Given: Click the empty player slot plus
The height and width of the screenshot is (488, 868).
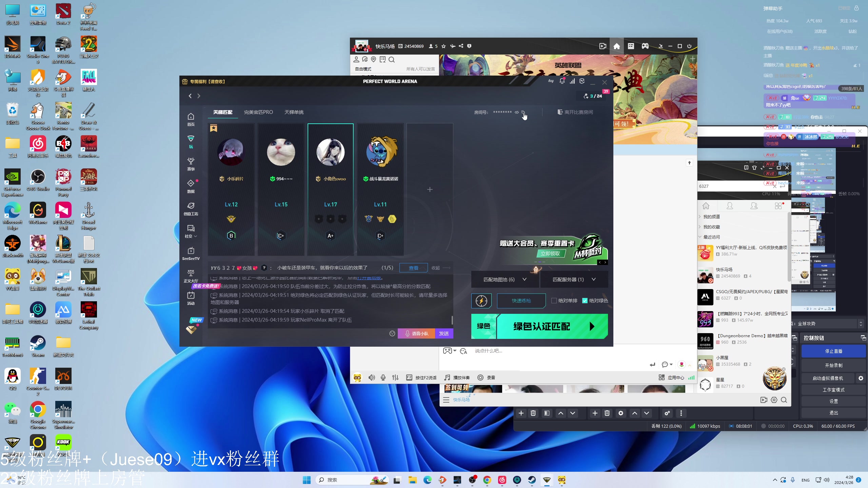Looking at the screenshot, I should coord(430,189).
